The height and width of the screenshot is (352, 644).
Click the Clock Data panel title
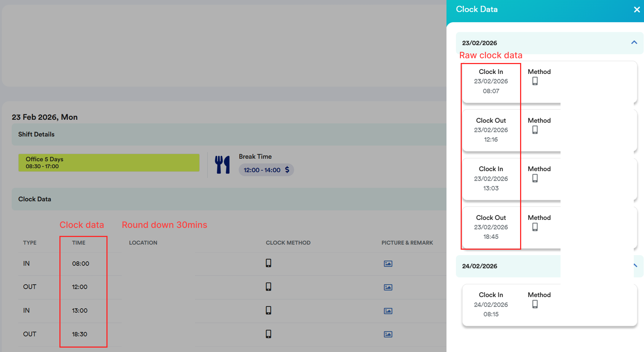[477, 9]
